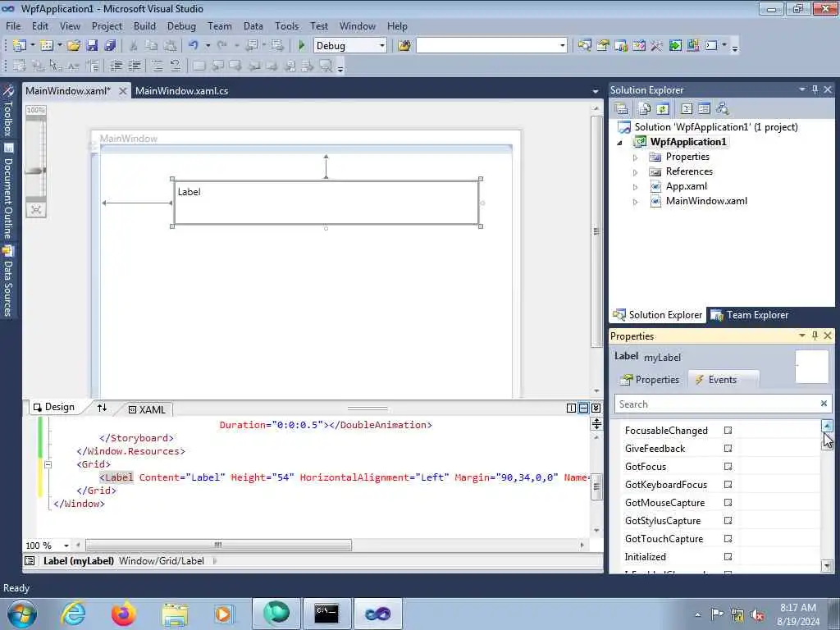Open the Properties Window toolbar icon

pos(603,46)
